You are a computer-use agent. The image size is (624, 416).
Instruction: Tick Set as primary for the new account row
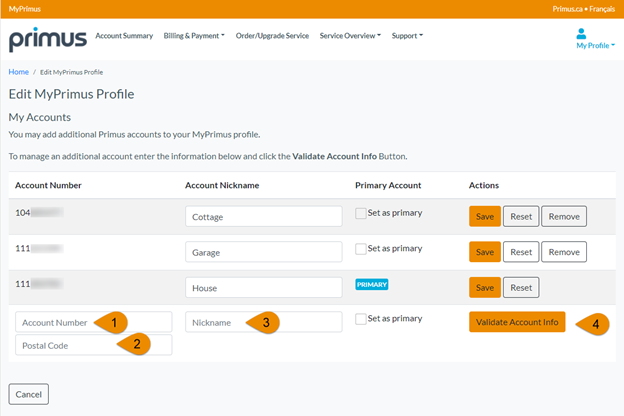[x=361, y=319]
